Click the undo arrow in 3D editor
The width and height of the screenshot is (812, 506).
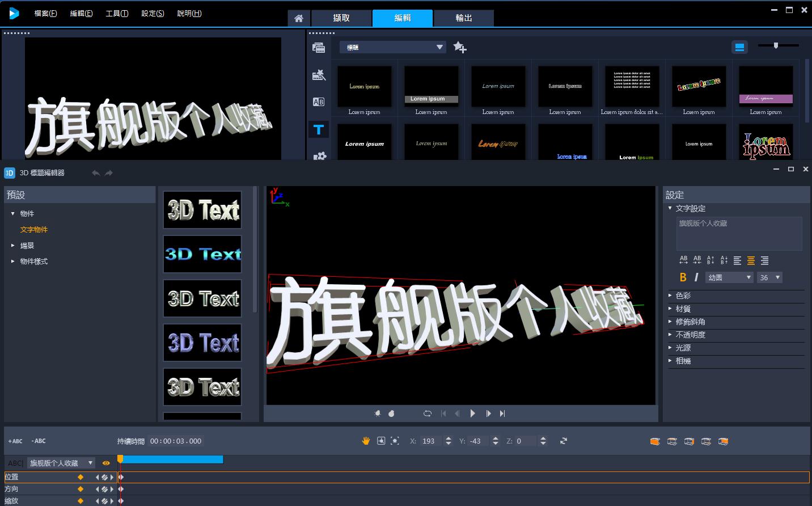pyautogui.click(x=96, y=173)
